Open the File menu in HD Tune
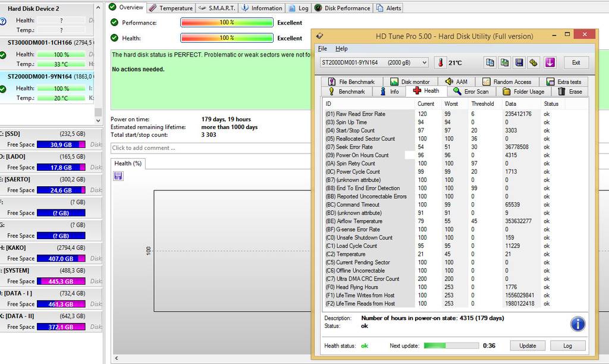This screenshot has height=364, width=609. coord(322,49)
